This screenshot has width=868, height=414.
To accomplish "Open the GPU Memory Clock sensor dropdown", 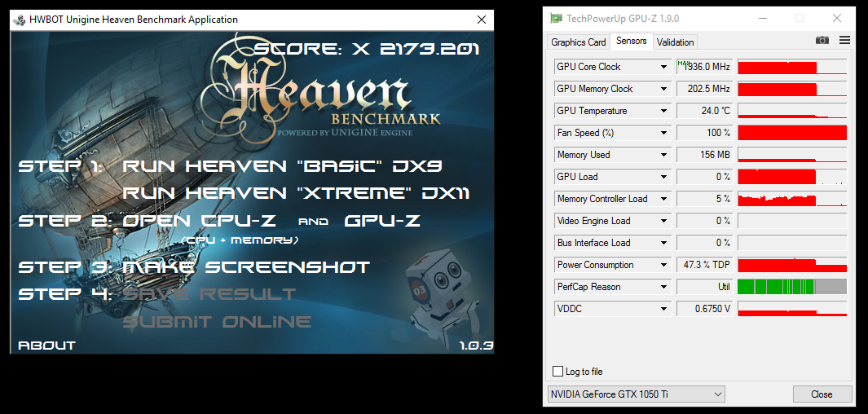I will tap(663, 89).
